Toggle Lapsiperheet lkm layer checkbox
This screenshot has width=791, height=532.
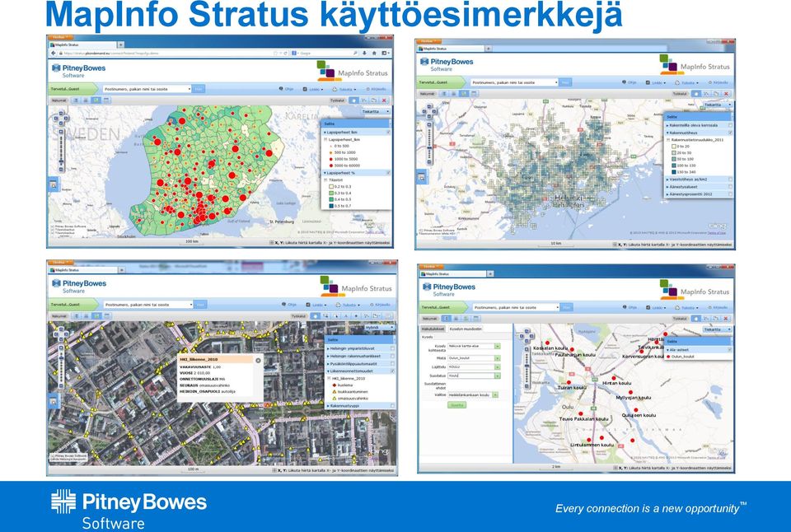click(388, 132)
